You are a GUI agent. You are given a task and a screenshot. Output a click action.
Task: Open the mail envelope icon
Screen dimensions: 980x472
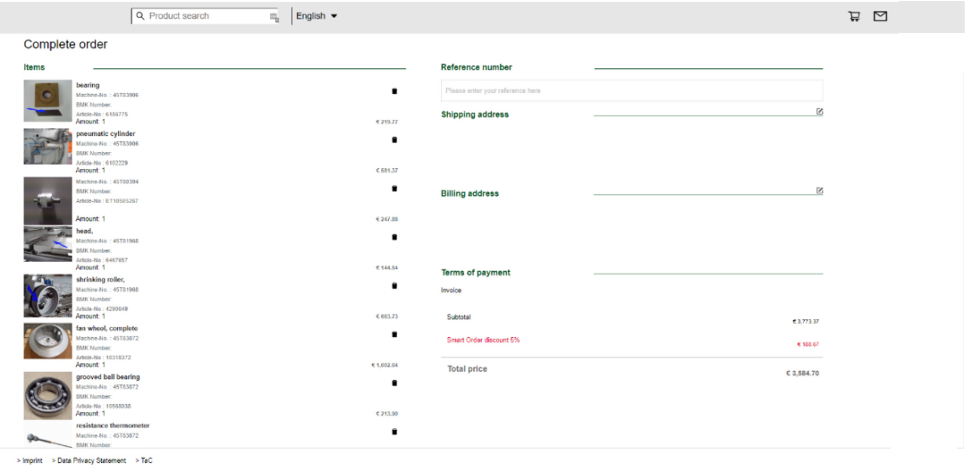tap(880, 16)
